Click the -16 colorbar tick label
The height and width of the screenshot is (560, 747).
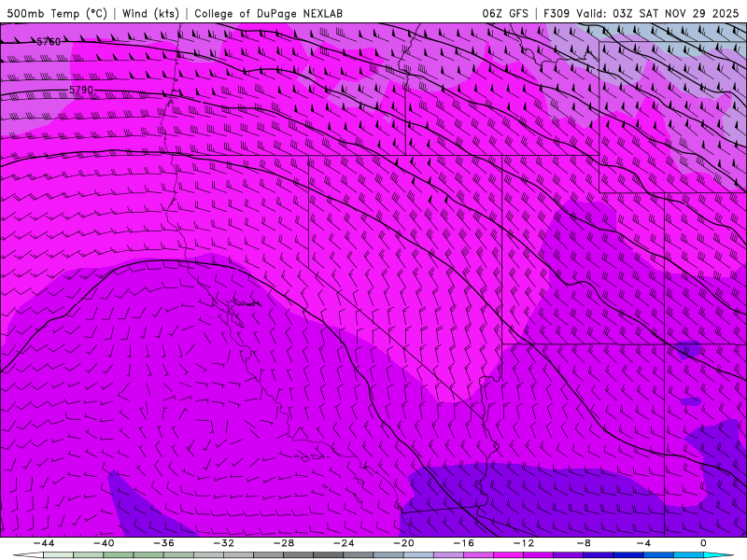(x=464, y=543)
